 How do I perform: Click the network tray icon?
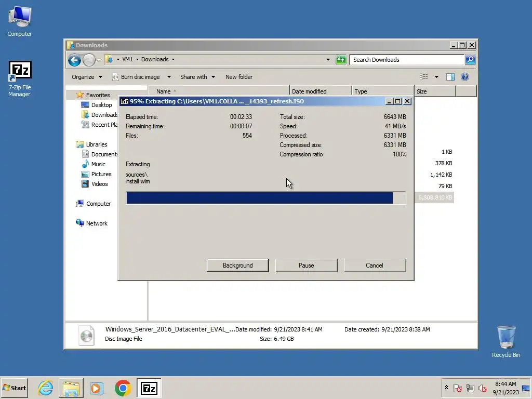(x=470, y=388)
